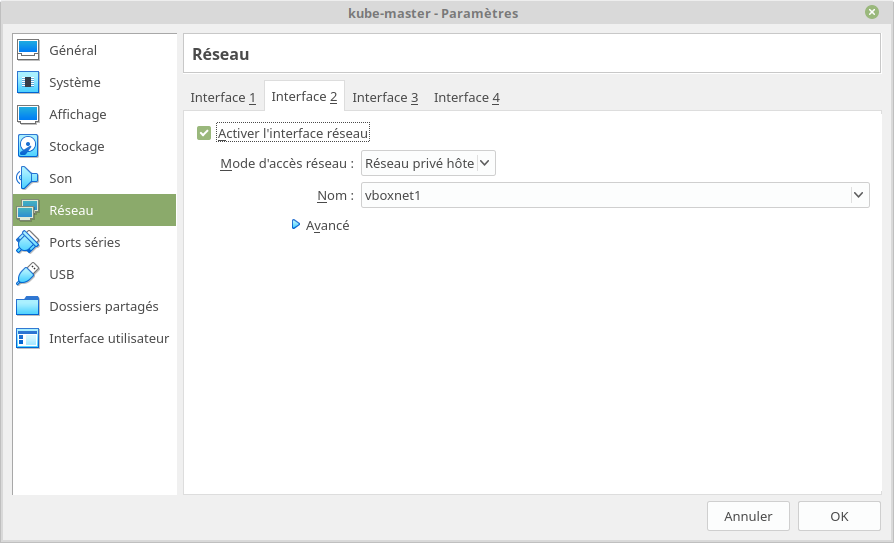
Task: Select the Système chip icon
Action: (x=28, y=82)
